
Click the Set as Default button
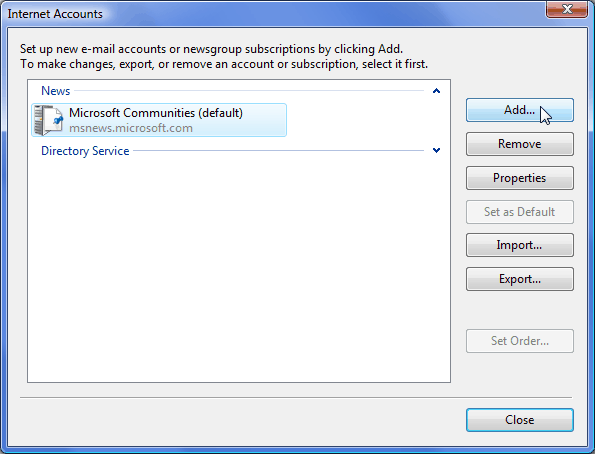click(x=519, y=212)
